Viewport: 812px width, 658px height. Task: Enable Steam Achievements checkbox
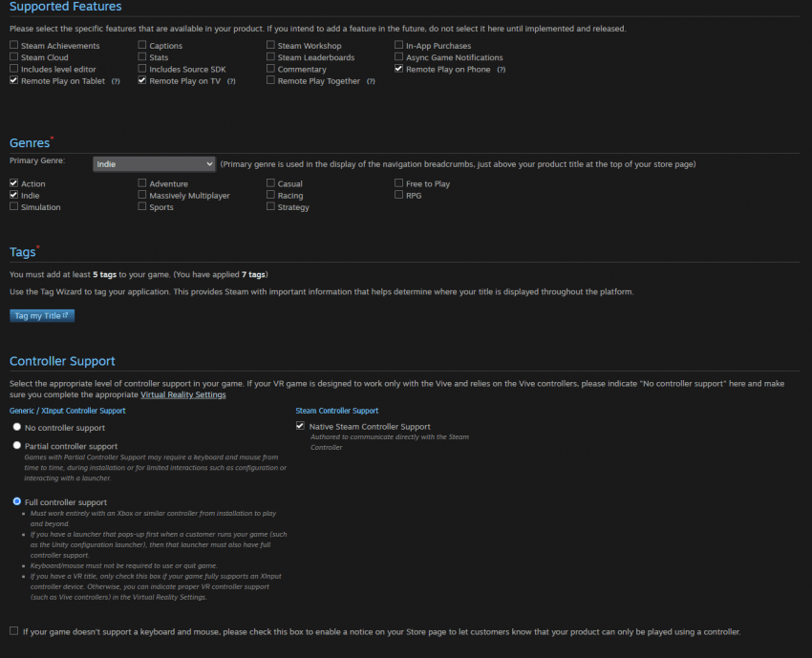14,45
